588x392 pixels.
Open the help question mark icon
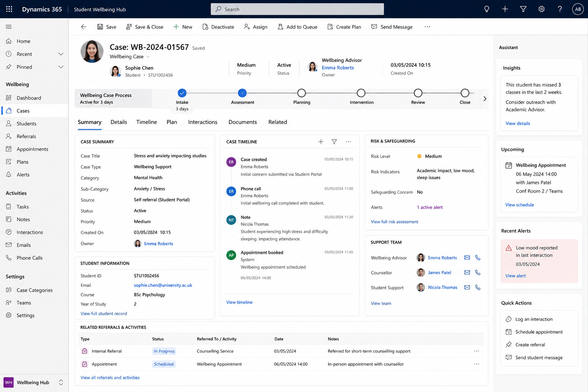(560, 9)
